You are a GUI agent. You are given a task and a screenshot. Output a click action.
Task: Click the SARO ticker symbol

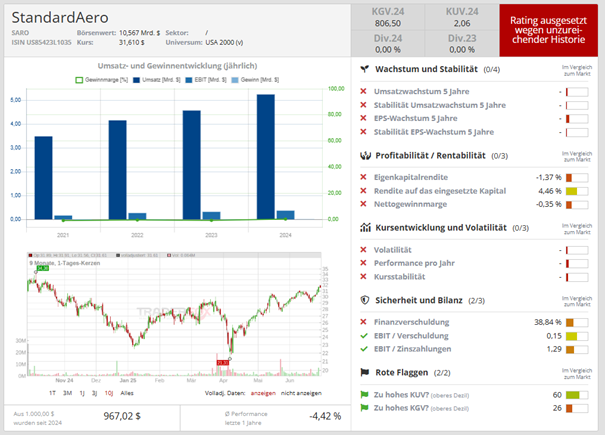[20, 33]
